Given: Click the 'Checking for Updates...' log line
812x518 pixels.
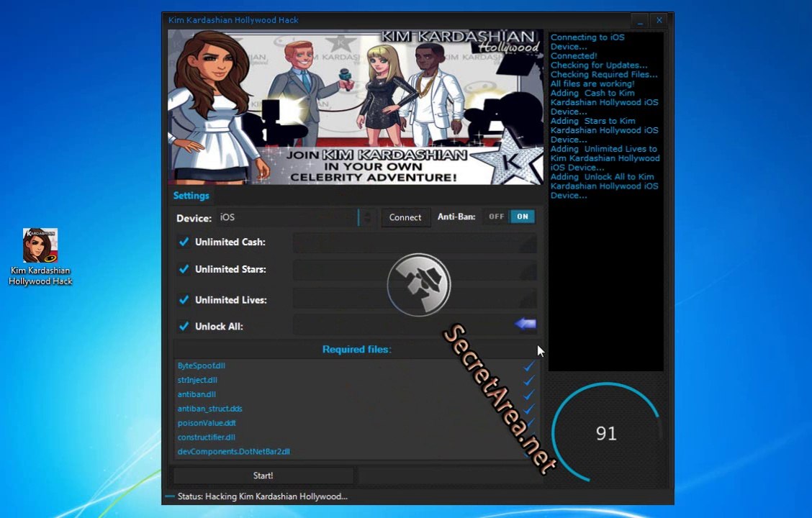Looking at the screenshot, I should point(599,65).
